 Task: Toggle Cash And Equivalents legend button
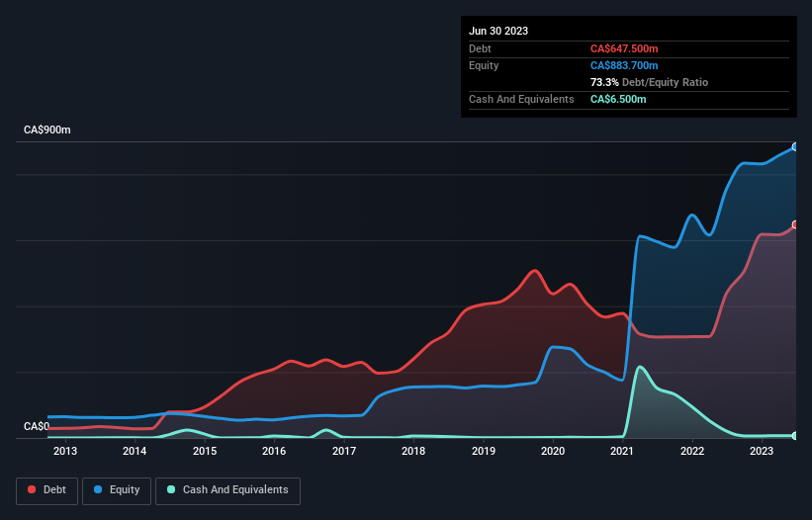227,490
